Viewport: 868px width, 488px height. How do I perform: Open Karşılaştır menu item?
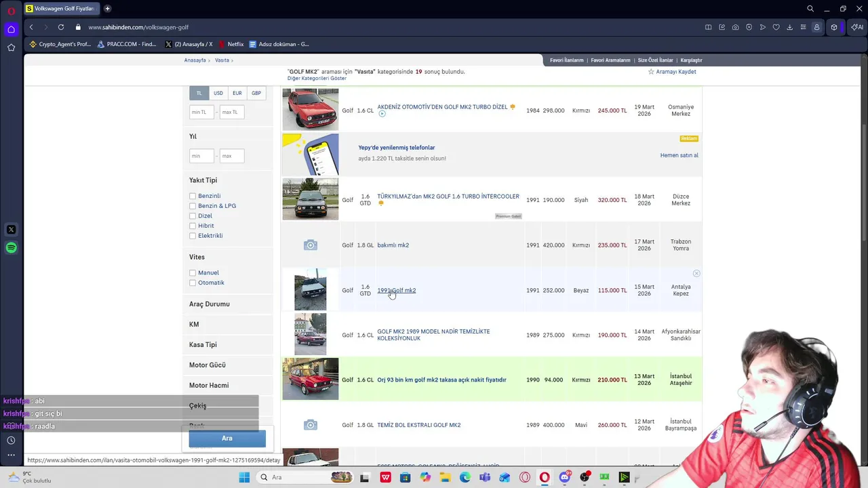(x=692, y=60)
